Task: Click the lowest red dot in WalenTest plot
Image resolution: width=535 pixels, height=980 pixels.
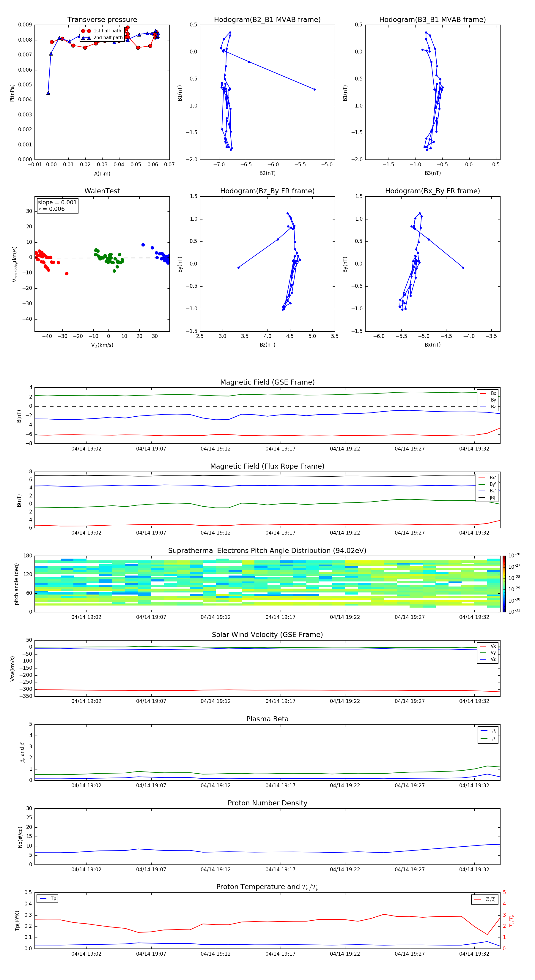Action: 67,274
